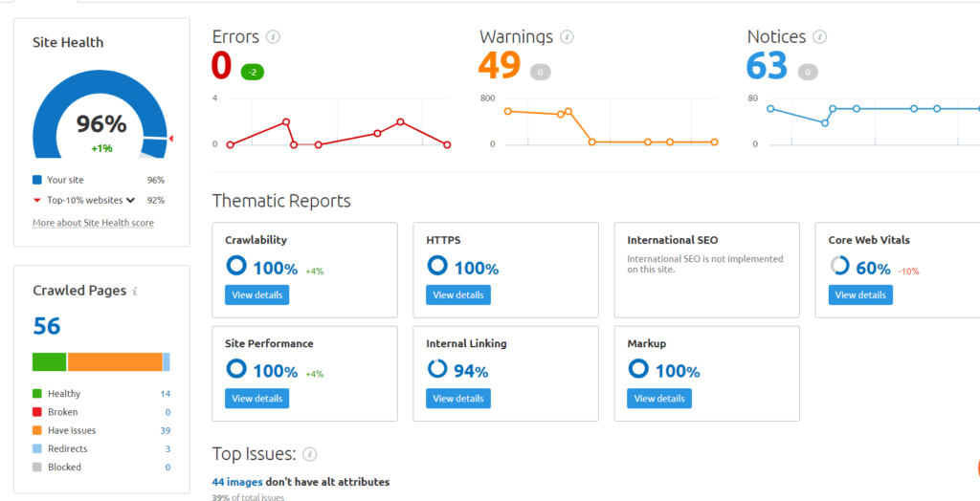
Task: Click the Crawlability donut chart icon
Action: click(236, 266)
